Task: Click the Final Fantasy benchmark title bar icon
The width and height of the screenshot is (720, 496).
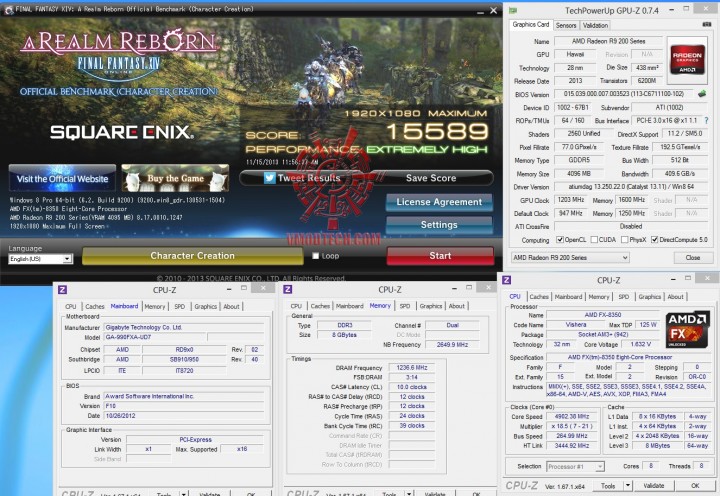Action: pos(8,9)
